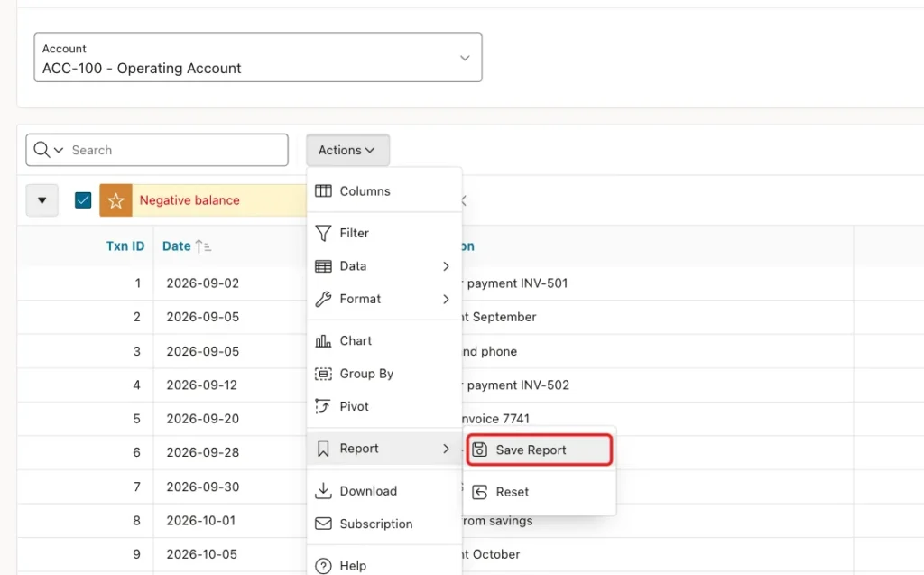The width and height of the screenshot is (924, 575).
Task: Toggle the Actions menu button
Action: coord(347,150)
